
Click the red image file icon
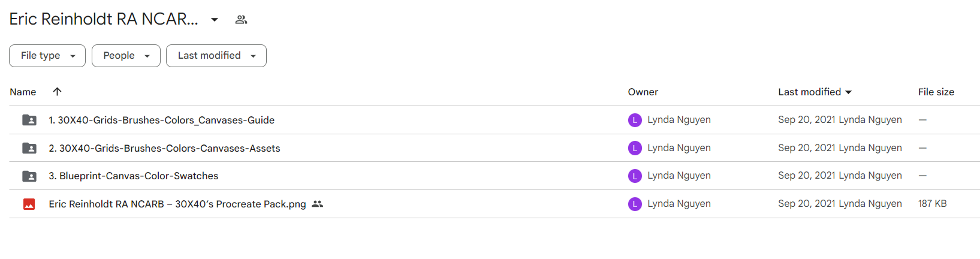click(29, 204)
